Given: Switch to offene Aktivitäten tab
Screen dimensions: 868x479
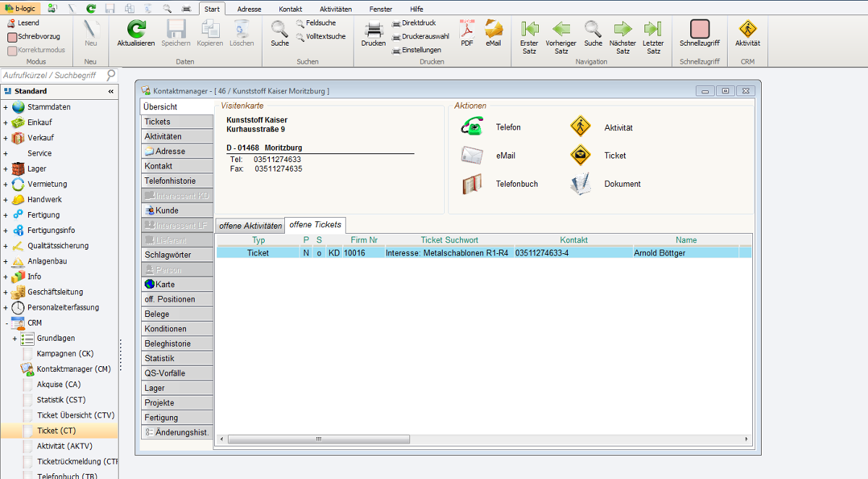Looking at the screenshot, I should click(250, 226).
